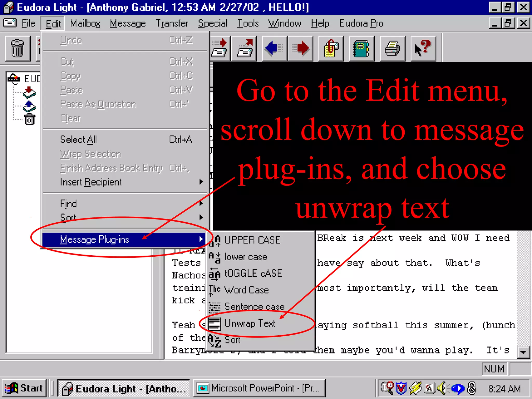532x399 pixels.
Task: Open the Address Book toolbar icon
Action: tap(362, 48)
